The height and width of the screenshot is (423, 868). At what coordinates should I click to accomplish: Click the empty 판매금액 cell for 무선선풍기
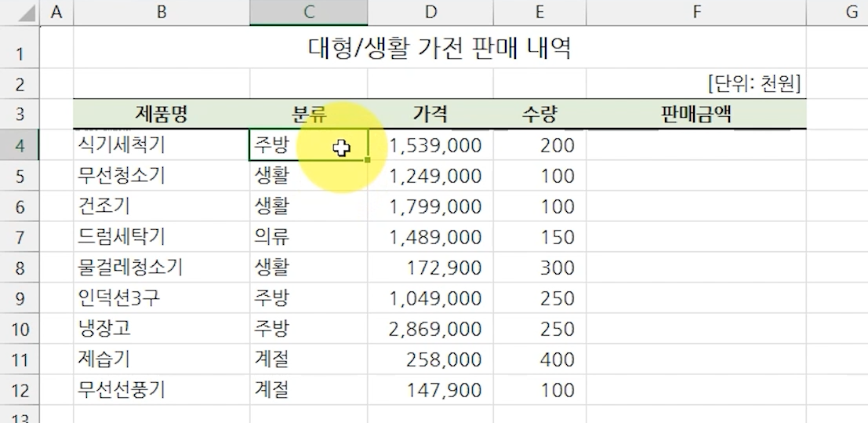pos(695,390)
